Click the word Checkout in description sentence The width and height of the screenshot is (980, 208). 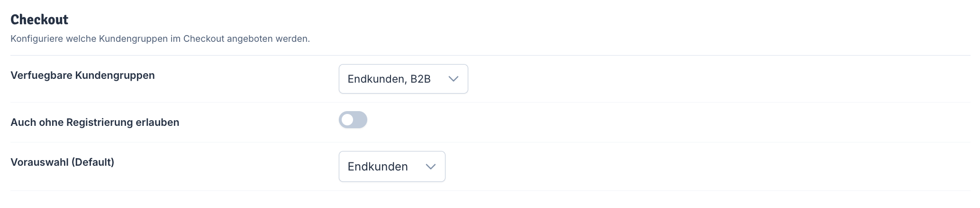click(x=204, y=39)
